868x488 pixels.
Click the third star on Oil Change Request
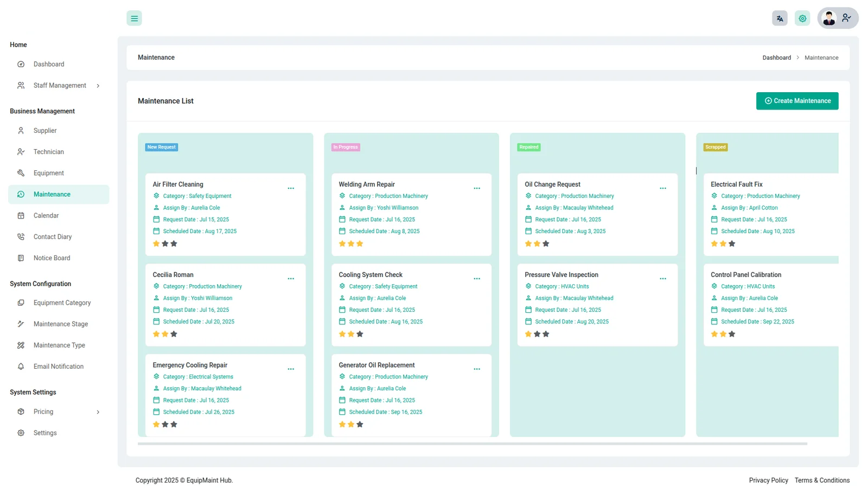pos(546,244)
